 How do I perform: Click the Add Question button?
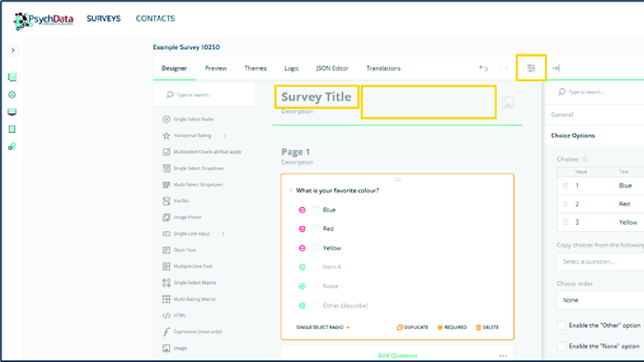click(397, 355)
